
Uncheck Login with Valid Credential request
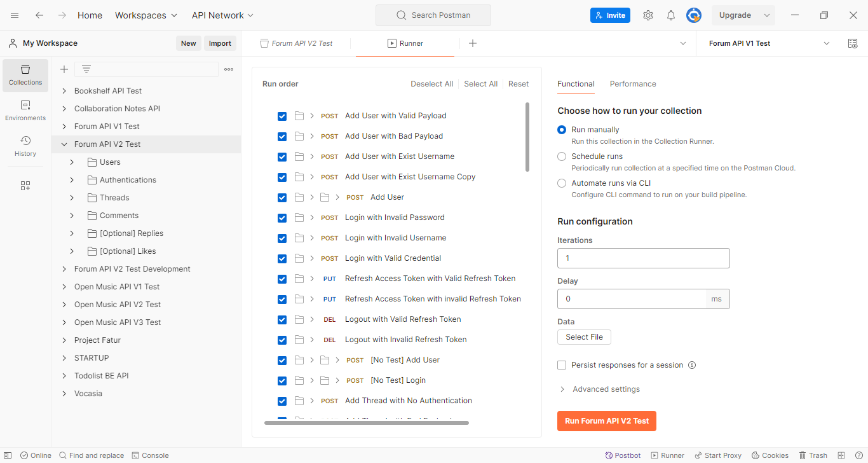pos(282,258)
